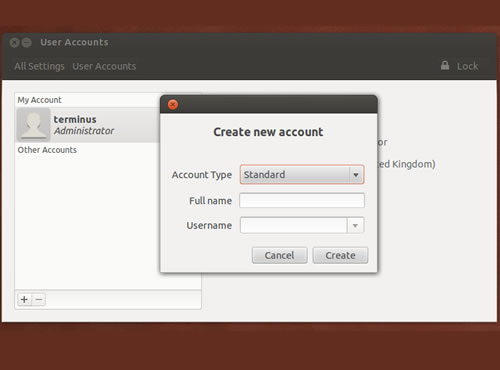Image resolution: width=500 pixels, height=370 pixels.
Task: Add a new user with plus button
Action: [x=24, y=299]
